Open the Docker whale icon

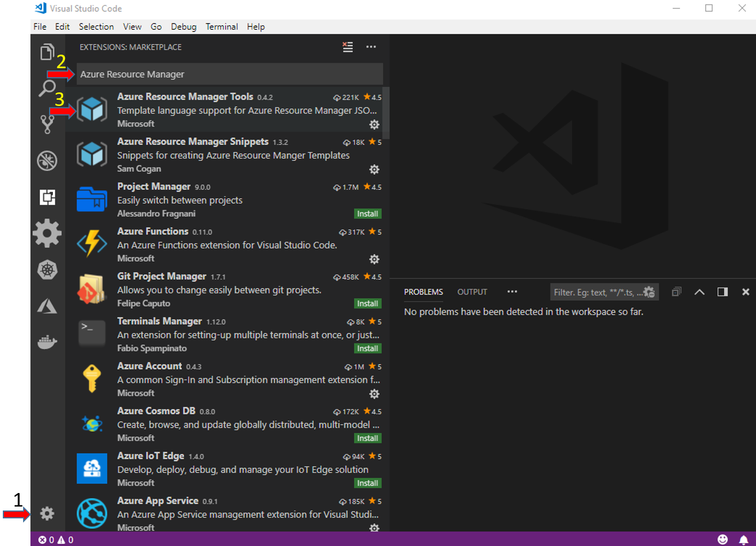point(47,341)
